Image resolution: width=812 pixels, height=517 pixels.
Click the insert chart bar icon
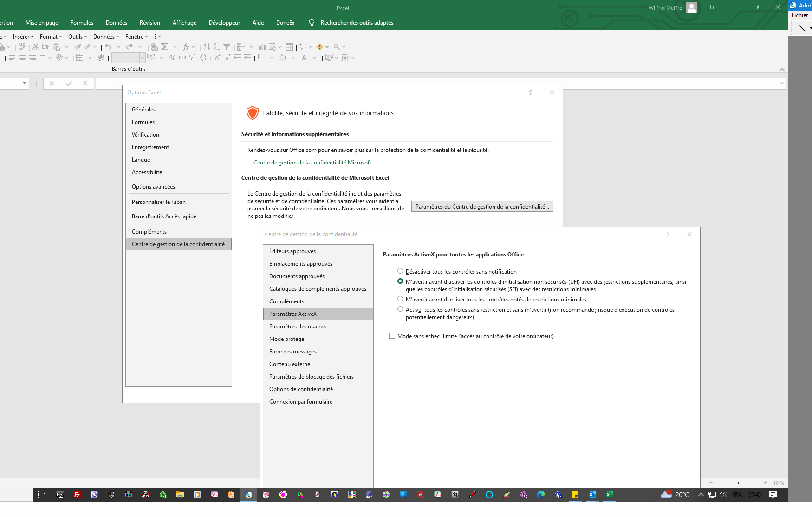(x=262, y=47)
